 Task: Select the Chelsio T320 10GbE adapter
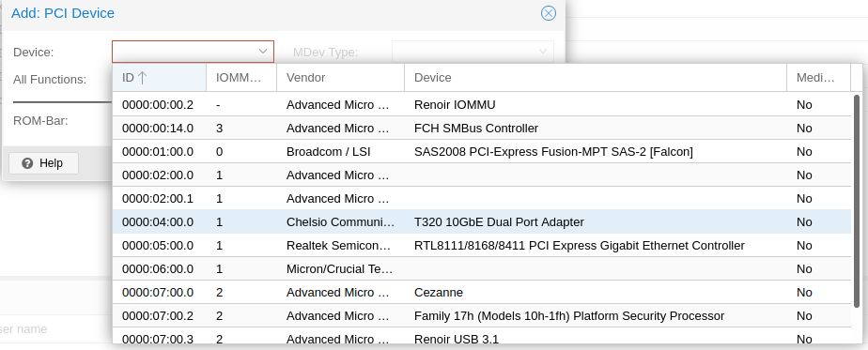click(x=482, y=221)
